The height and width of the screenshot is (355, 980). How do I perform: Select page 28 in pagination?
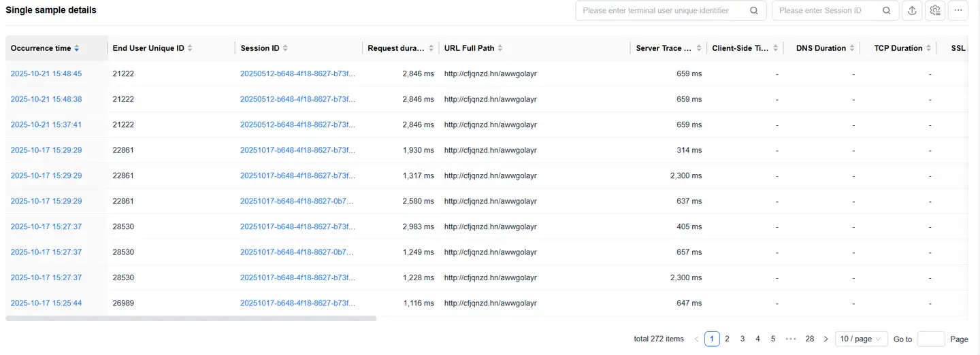[x=809, y=339]
